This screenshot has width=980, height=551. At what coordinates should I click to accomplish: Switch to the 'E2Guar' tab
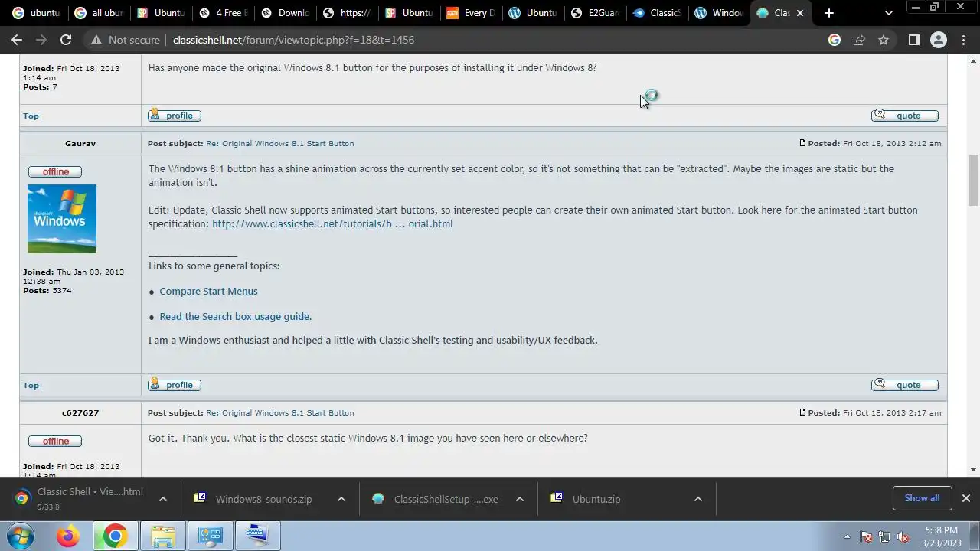pos(594,13)
